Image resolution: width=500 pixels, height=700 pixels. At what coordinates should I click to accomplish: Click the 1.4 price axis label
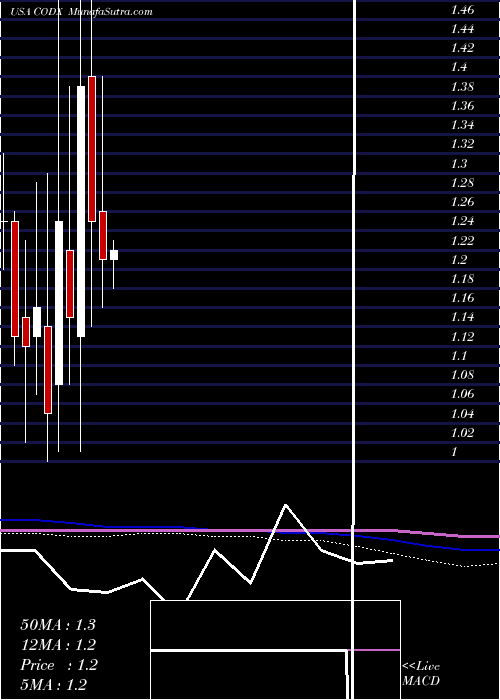[x=459, y=67]
